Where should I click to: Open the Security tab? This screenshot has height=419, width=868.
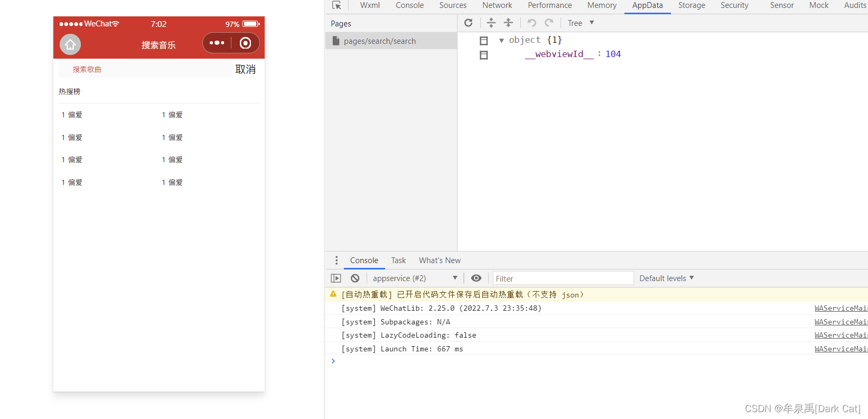734,5
